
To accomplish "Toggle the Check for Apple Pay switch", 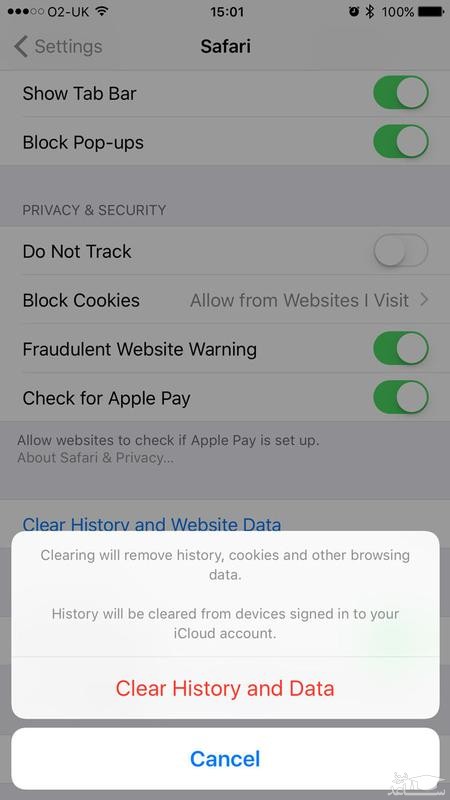I will 401,397.
